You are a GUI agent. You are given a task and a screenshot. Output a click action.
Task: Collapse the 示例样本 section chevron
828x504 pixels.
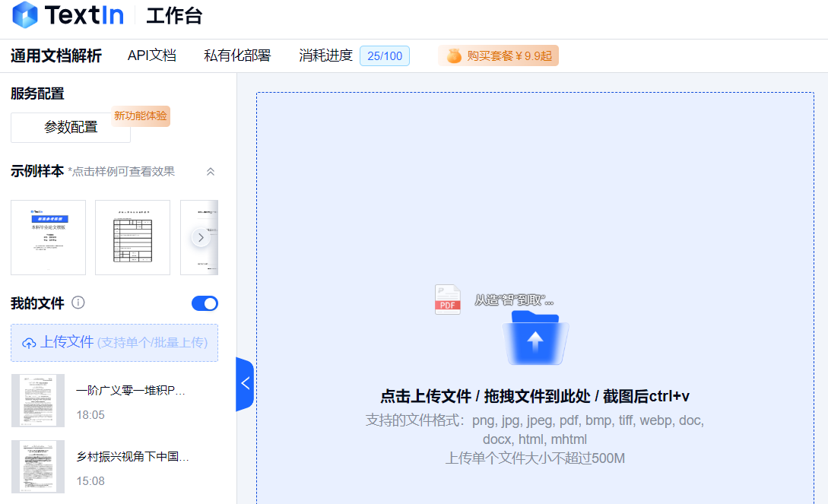click(x=211, y=172)
